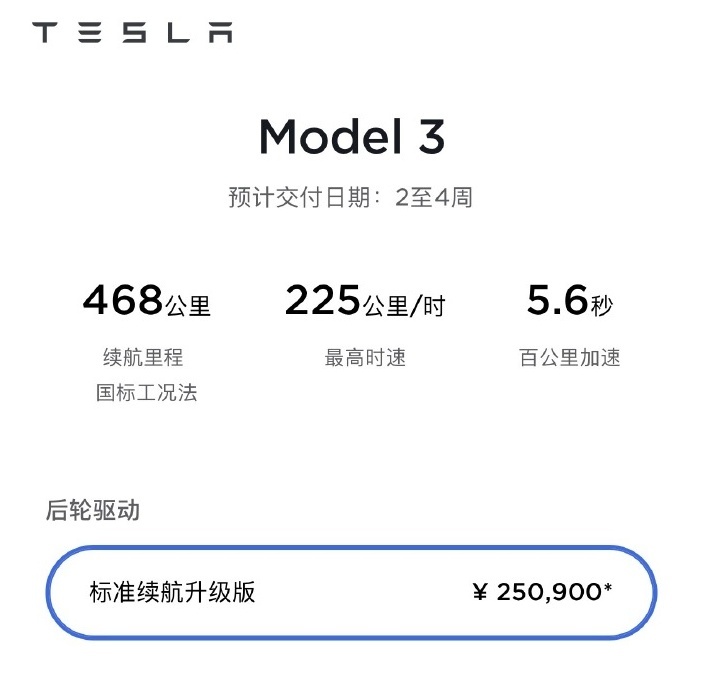
Task: Click the ¥ 250,900 price
Action: pyautogui.click(x=542, y=592)
